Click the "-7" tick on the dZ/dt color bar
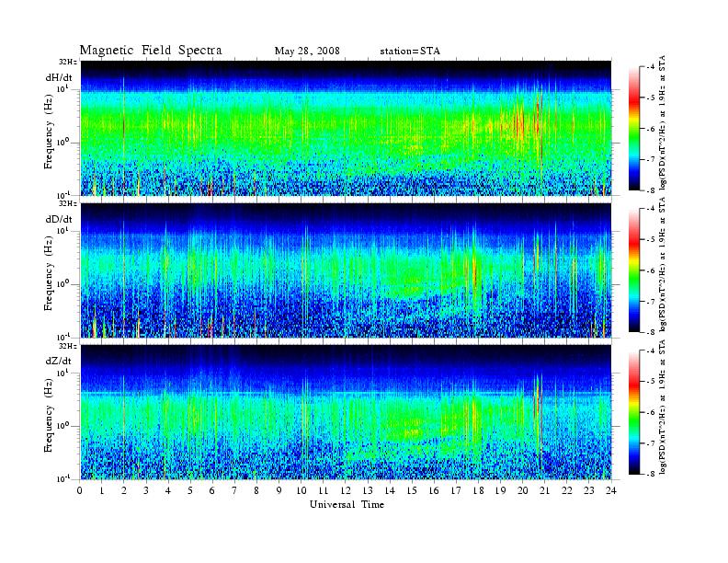 [651, 443]
